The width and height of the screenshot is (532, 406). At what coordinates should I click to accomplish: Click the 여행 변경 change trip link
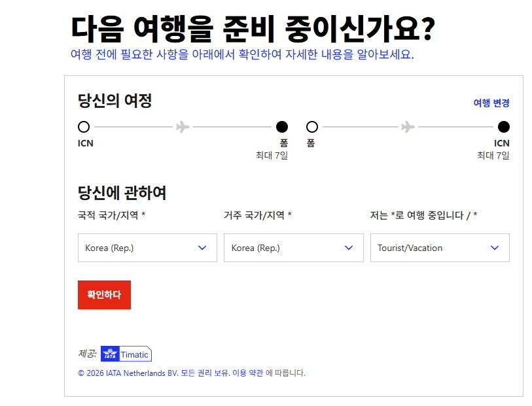491,103
